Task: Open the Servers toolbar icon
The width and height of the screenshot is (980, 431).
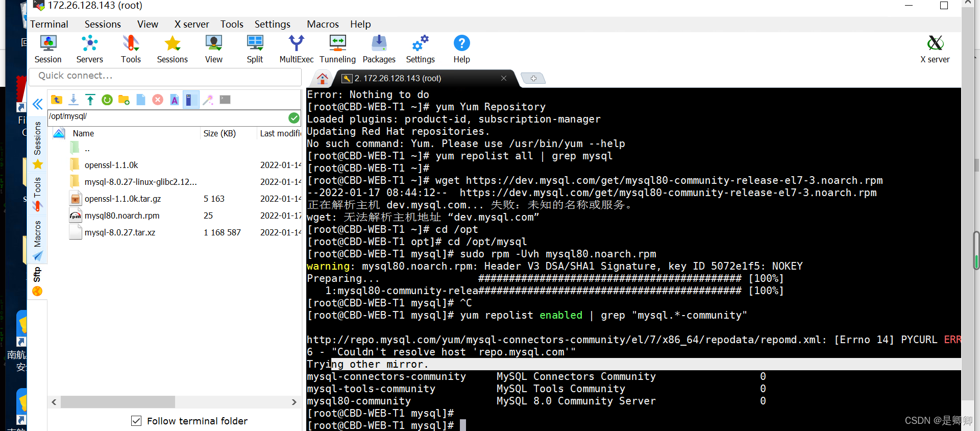Action: coord(90,50)
